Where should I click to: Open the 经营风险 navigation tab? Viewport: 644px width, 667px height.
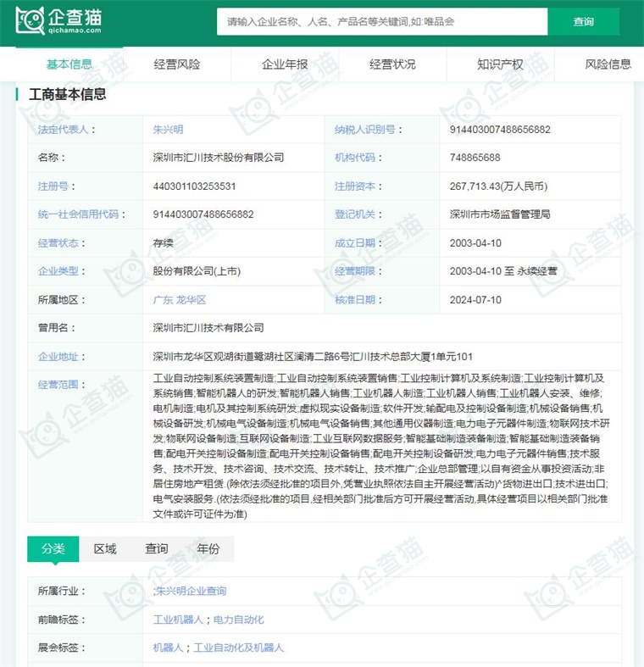177,64
